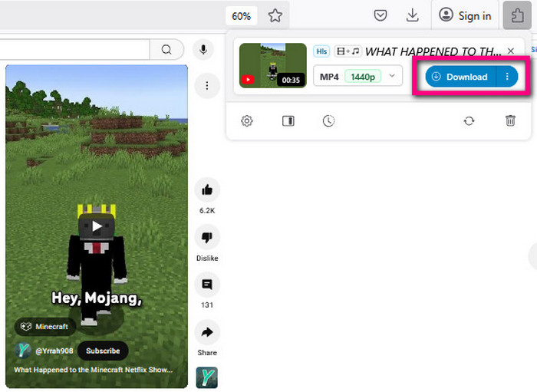Image resolution: width=537 pixels, height=392 pixels.
Task: Open browser downloads arrow icon
Action: [x=413, y=15]
